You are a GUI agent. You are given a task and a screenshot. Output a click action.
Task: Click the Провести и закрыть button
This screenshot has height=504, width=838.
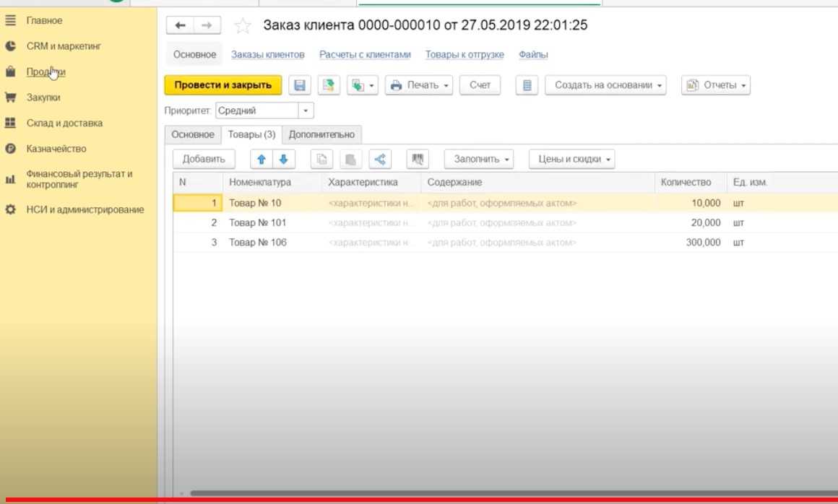(x=223, y=85)
